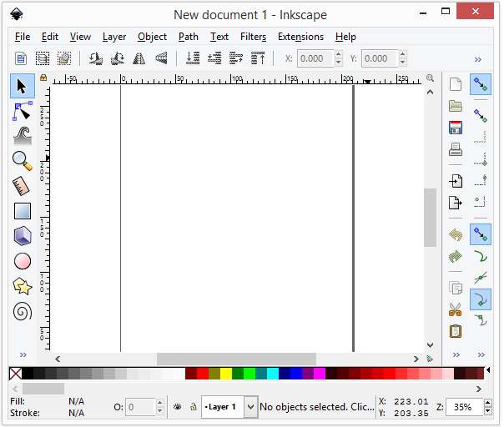Toggle snap to bounding box edges
The height and width of the screenshot is (427, 504).
point(481,138)
